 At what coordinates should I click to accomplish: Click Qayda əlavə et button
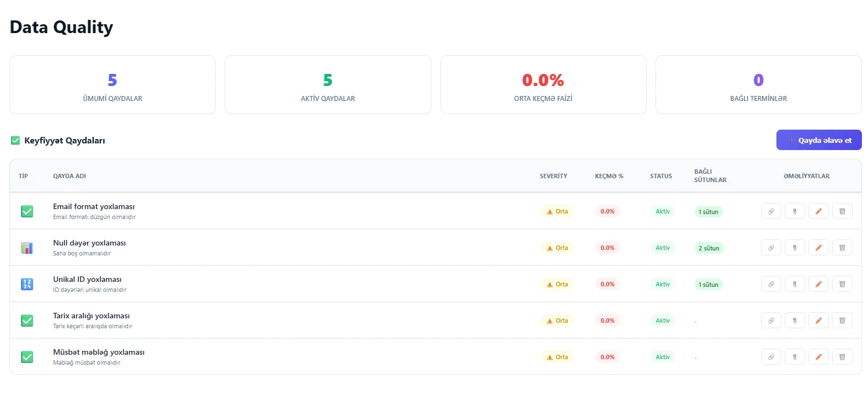[819, 140]
